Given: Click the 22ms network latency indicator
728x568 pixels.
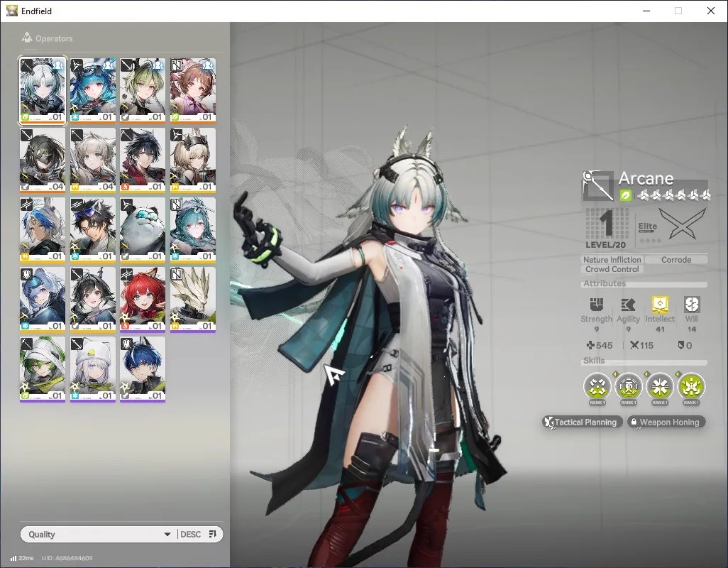Looking at the screenshot, I should 22,558.
